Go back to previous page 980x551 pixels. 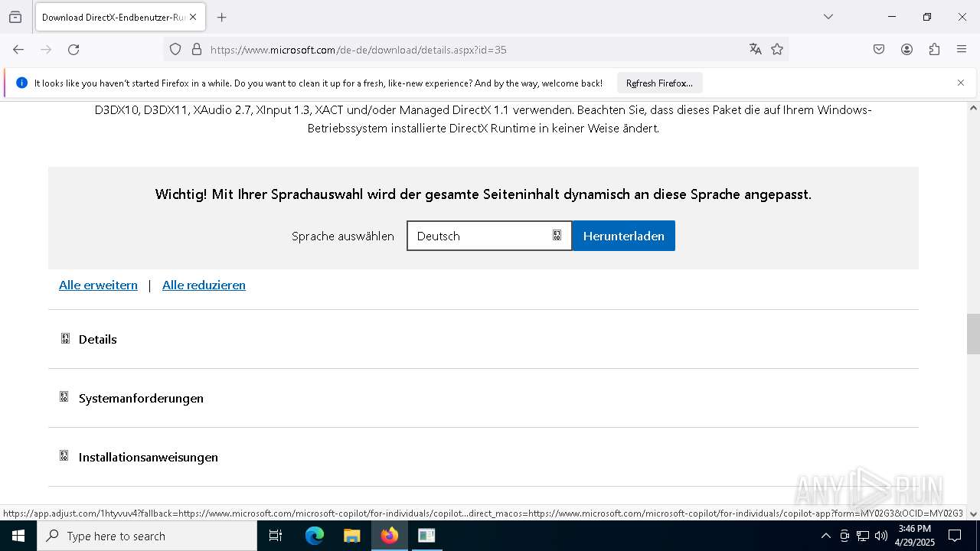(x=18, y=50)
